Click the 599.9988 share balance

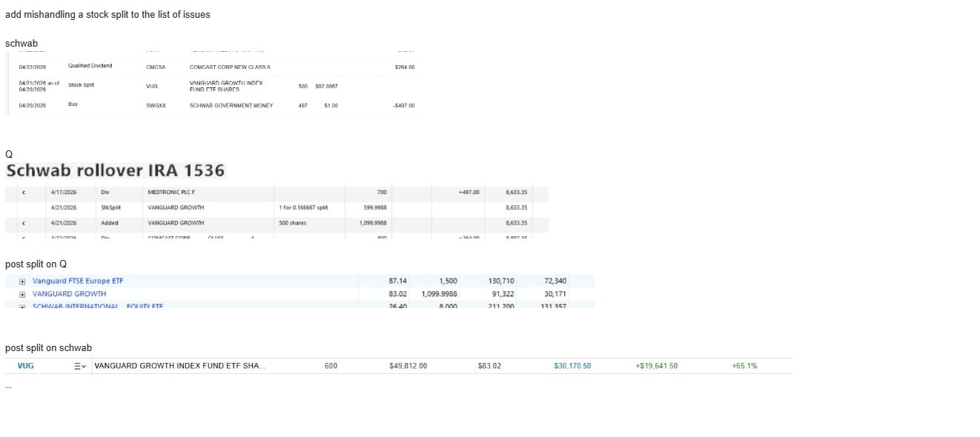pos(374,208)
